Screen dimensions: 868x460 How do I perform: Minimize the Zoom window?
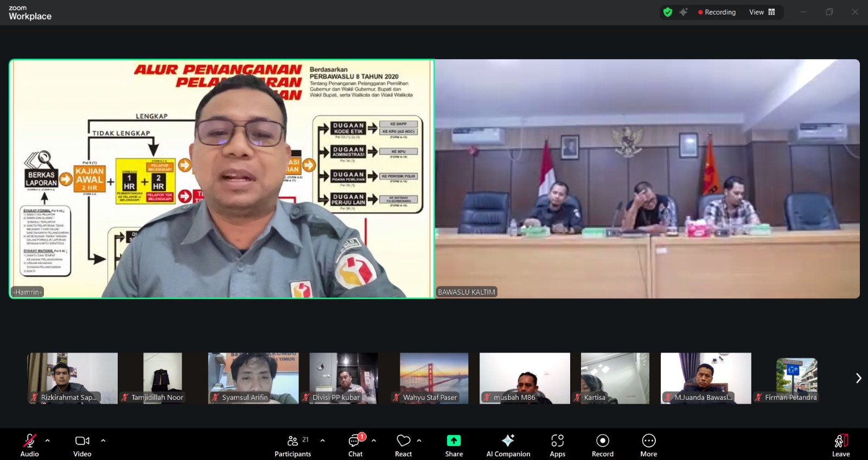[x=803, y=12]
